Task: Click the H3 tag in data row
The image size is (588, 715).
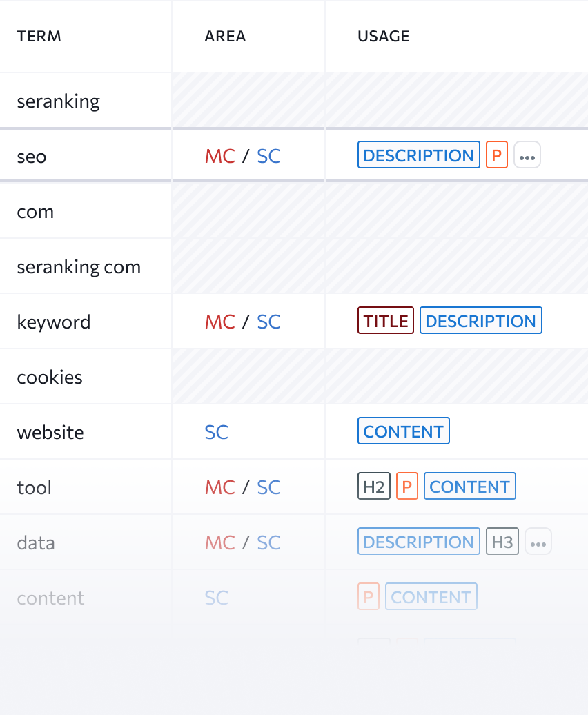Action: coord(502,541)
